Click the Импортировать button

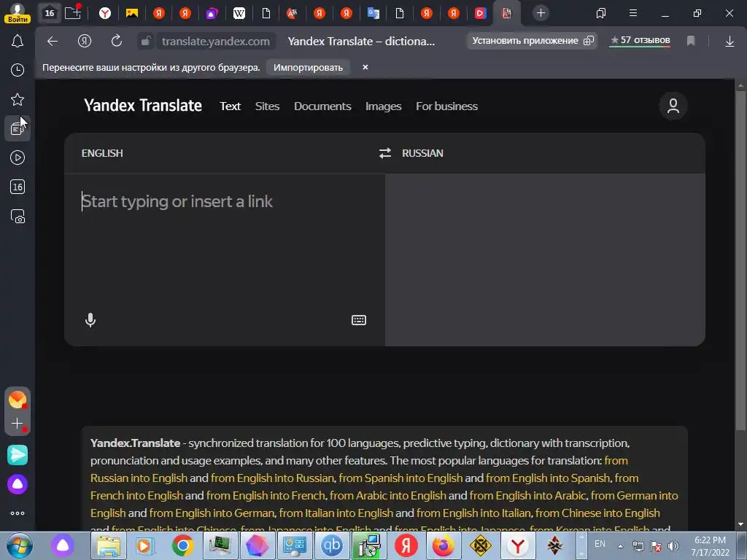coord(309,67)
